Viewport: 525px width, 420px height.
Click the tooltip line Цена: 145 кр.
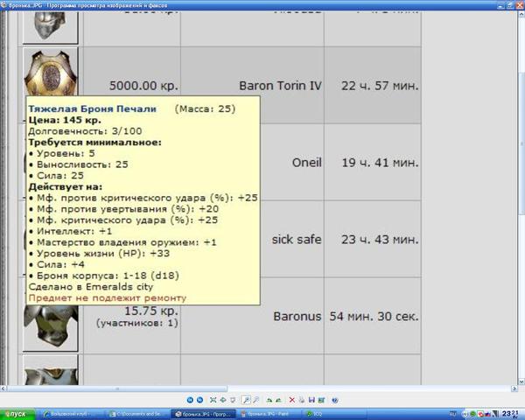click(65, 120)
